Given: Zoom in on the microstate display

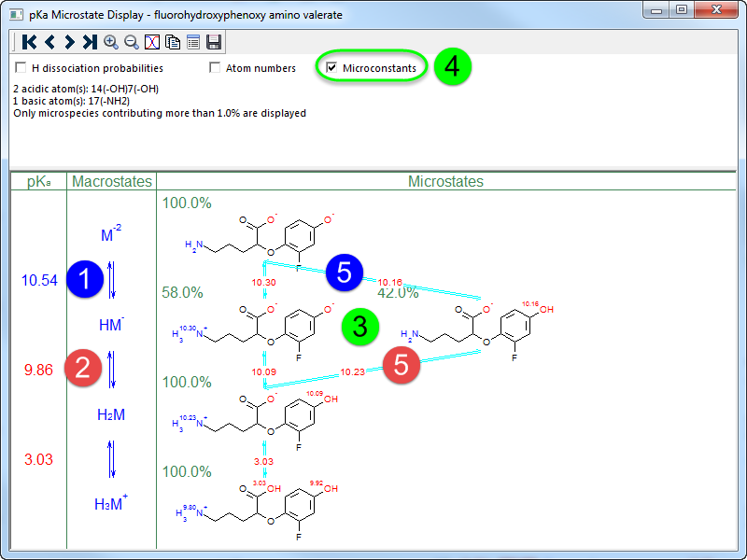Looking at the screenshot, I should point(111,42).
